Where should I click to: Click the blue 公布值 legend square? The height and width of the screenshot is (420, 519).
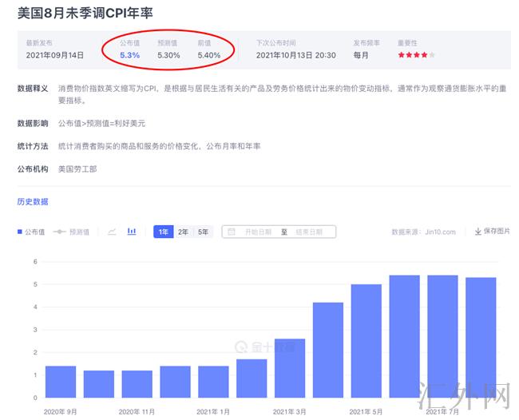[x=20, y=232]
